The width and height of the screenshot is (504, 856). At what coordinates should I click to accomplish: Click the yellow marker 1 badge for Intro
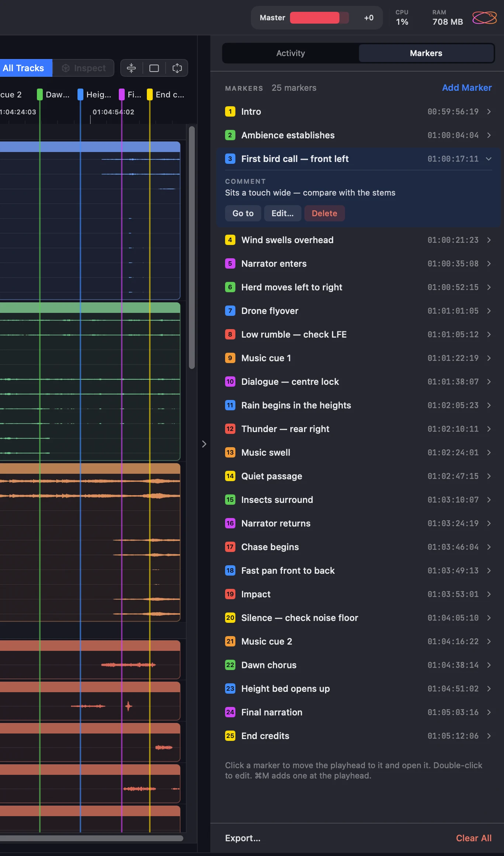click(230, 111)
